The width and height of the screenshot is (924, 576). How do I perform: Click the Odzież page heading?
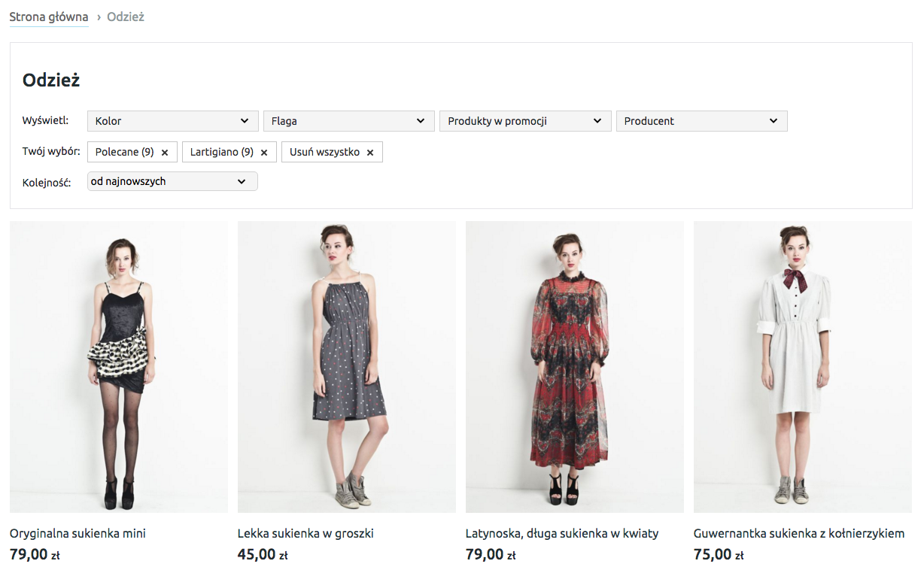(x=51, y=80)
